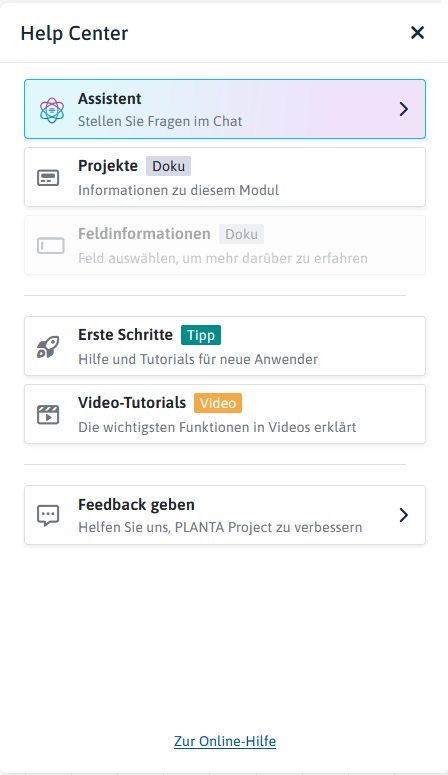Click the Assistent atom icon
The height and width of the screenshot is (775, 448).
[x=52, y=110]
